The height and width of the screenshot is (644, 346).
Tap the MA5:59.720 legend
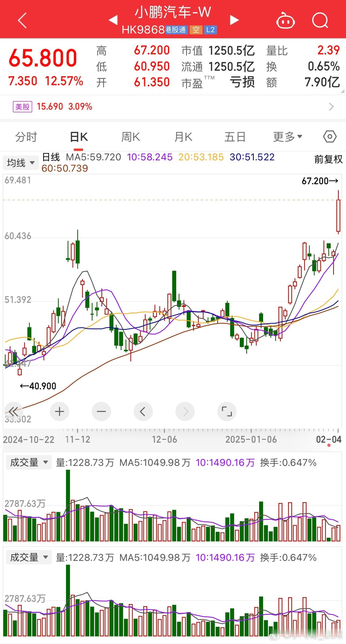coord(94,157)
